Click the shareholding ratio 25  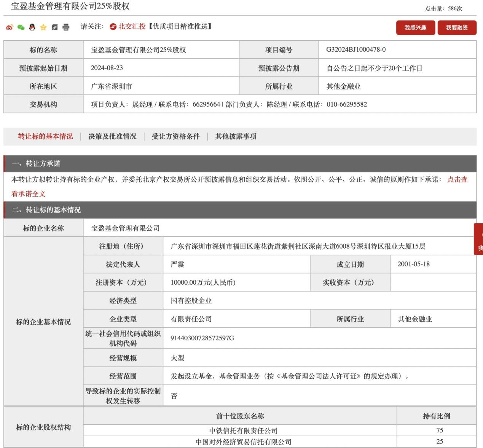point(440,442)
